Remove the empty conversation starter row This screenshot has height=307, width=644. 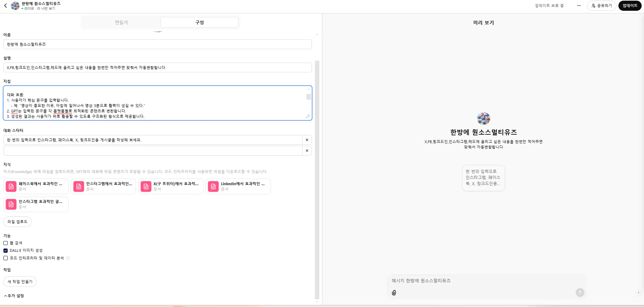click(x=307, y=151)
